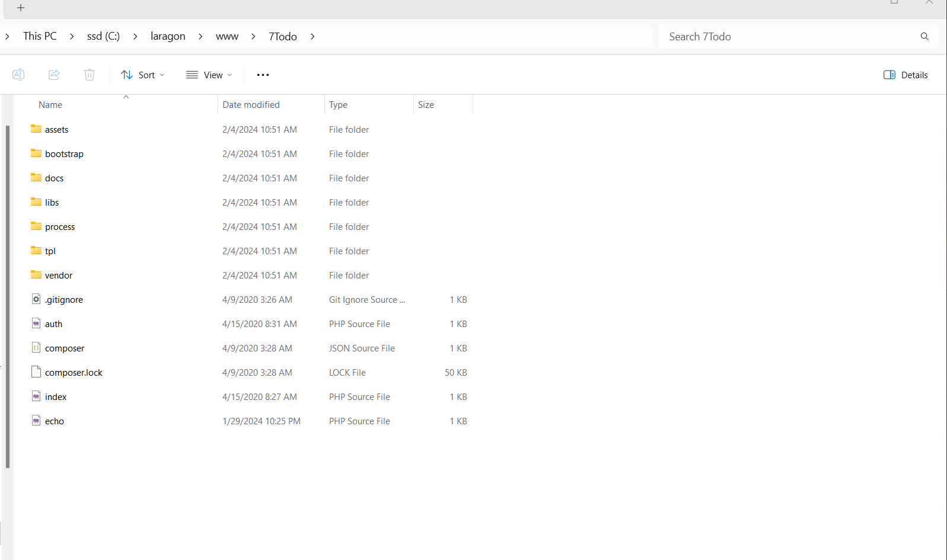This screenshot has height=560, width=947.
Task: Click the Delete trash icon
Action: [x=90, y=75]
